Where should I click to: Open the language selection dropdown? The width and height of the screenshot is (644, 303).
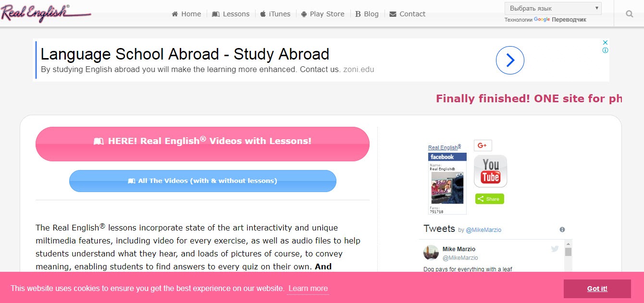coord(553,8)
